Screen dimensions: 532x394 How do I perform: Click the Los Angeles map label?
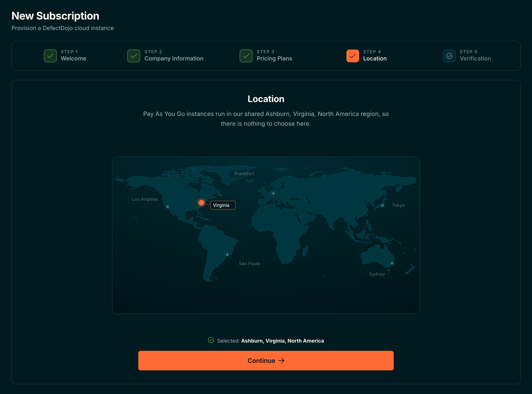(x=145, y=199)
